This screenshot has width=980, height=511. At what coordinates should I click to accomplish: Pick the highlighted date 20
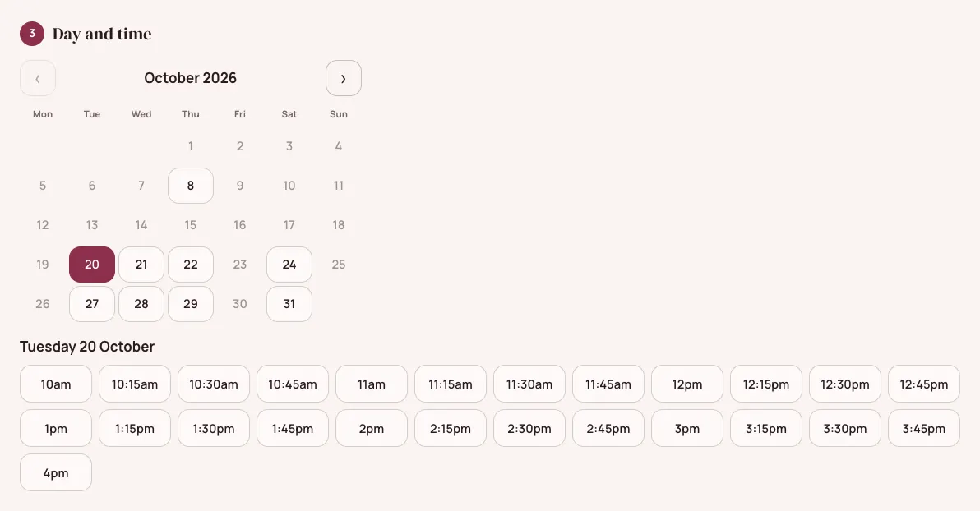point(92,265)
